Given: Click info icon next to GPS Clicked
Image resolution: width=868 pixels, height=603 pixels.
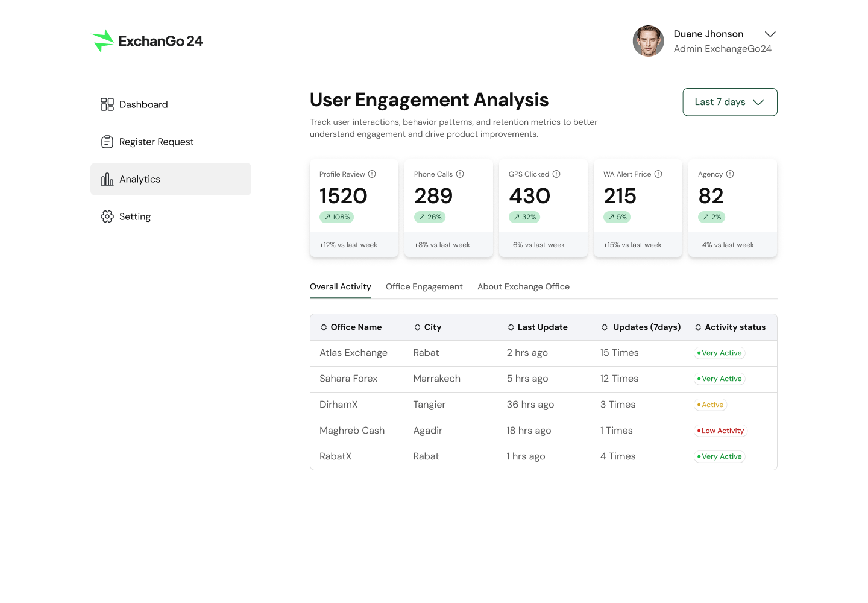Looking at the screenshot, I should click(x=556, y=174).
